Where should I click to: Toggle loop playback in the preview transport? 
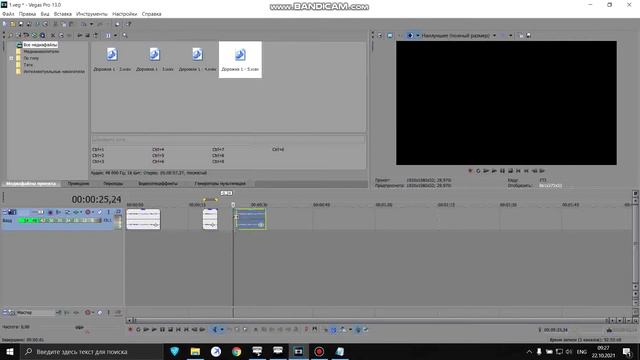coord(478,171)
